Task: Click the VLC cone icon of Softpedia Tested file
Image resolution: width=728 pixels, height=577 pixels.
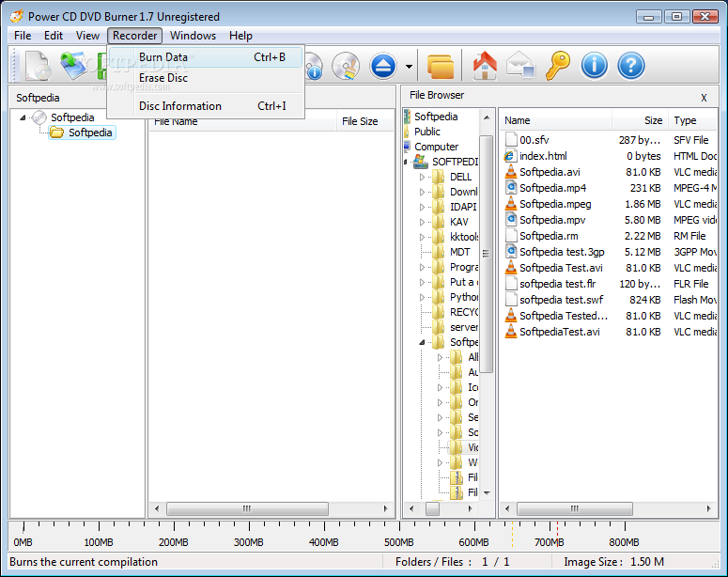Action: click(511, 316)
